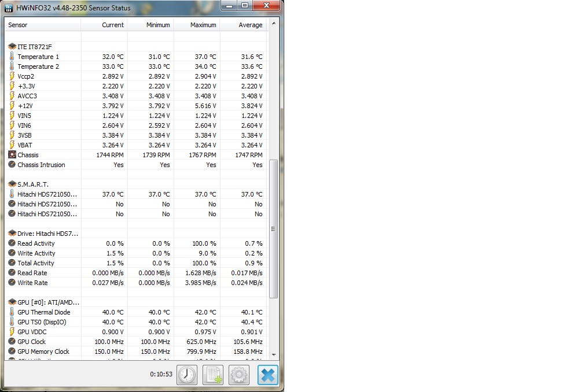Click voltage icon beside +12V
584x392 pixels.
(12, 106)
